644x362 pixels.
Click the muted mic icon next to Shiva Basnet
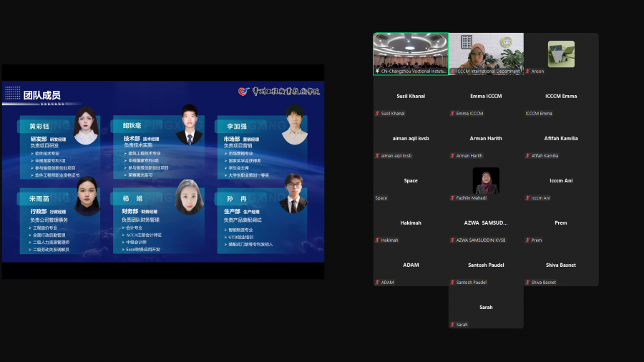pyautogui.click(x=527, y=283)
